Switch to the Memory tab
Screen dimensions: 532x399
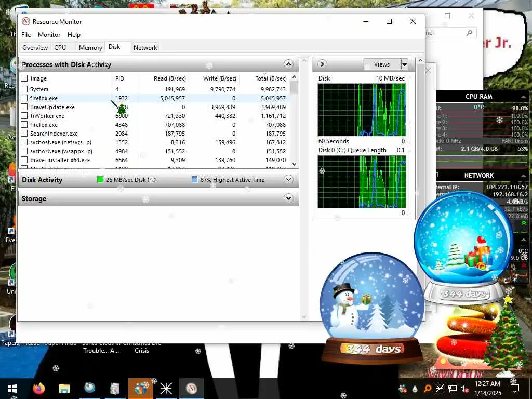coord(90,47)
